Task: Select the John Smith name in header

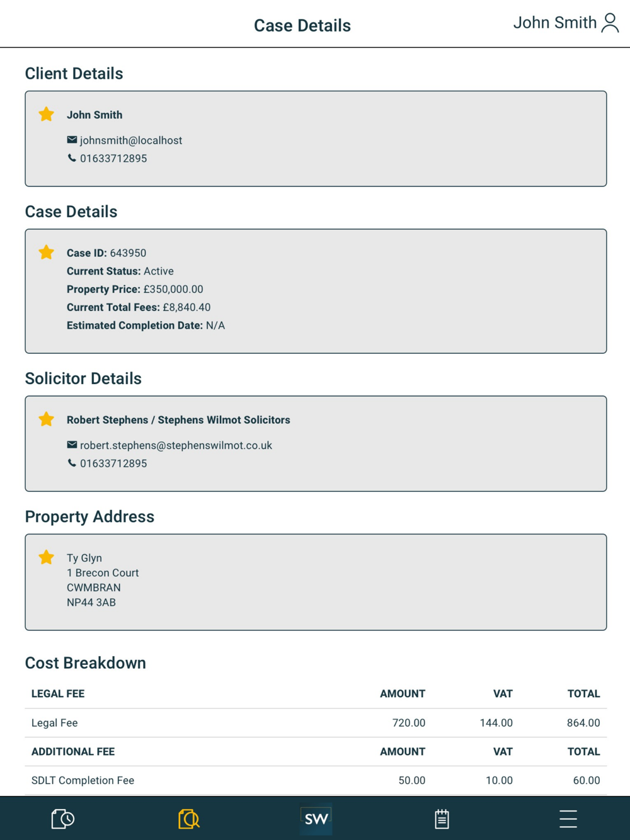Action: [x=554, y=23]
